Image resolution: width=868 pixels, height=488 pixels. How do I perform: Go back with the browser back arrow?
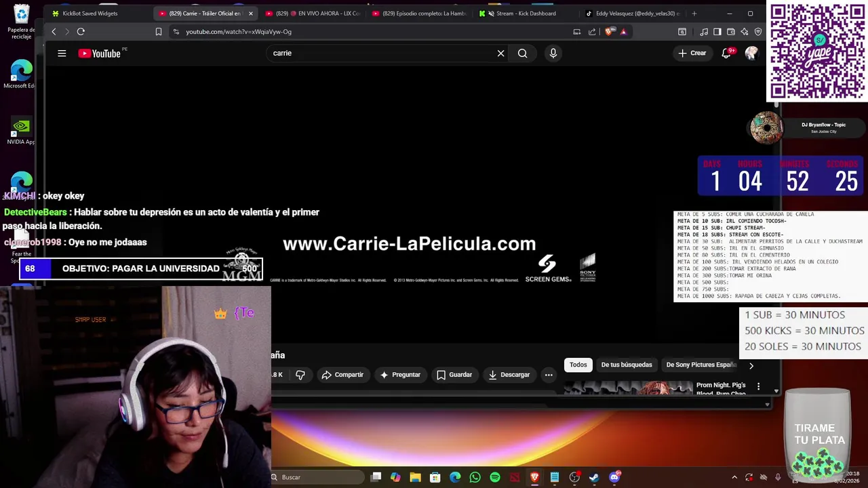tap(54, 32)
